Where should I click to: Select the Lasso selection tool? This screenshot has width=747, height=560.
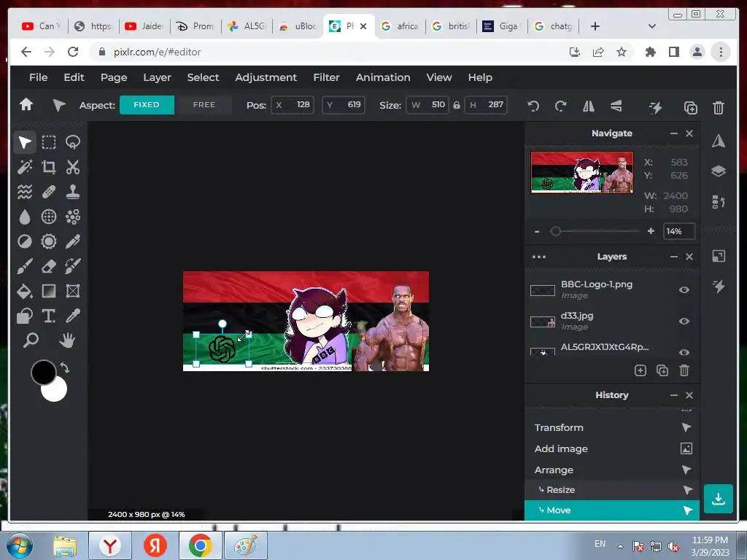pyautogui.click(x=73, y=142)
